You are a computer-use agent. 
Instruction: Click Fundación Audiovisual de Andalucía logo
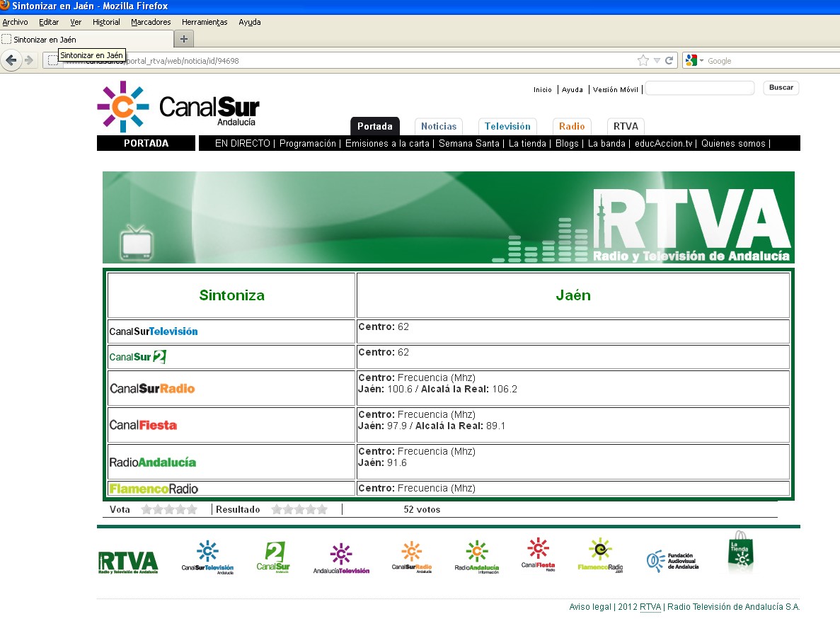pyautogui.click(x=672, y=561)
